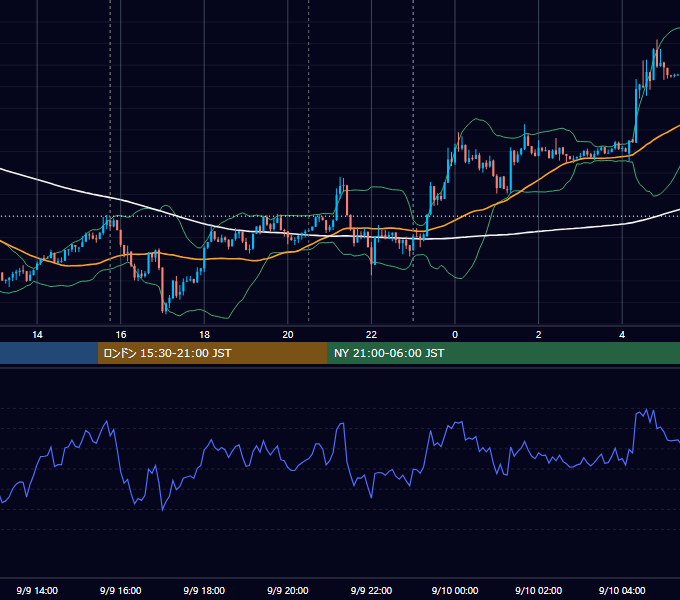The image size is (680, 600).
Task: Select the blue session band left of ロンドン
Action: click(49, 353)
